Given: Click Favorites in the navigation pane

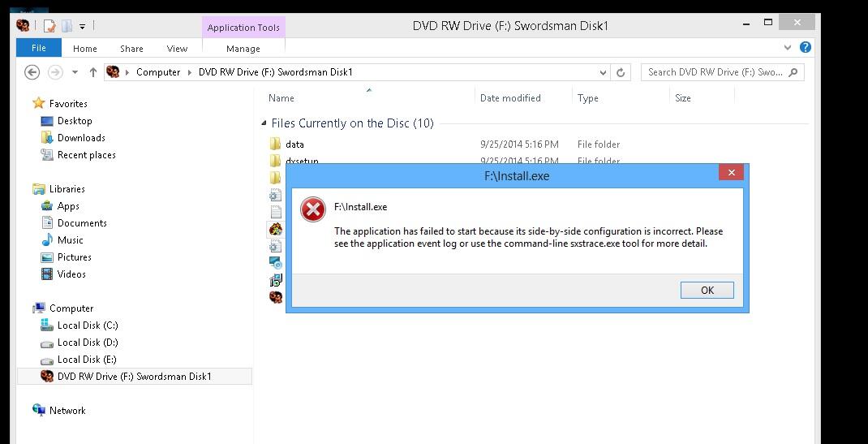Looking at the screenshot, I should 68,104.
